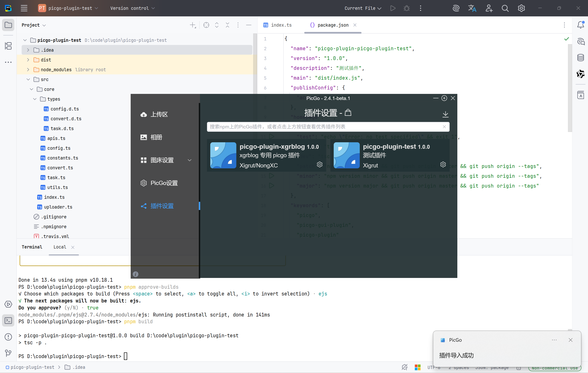This screenshot has height=373, width=588.
Task: Show more tool windows ellipsis
Action: click(x=8, y=62)
